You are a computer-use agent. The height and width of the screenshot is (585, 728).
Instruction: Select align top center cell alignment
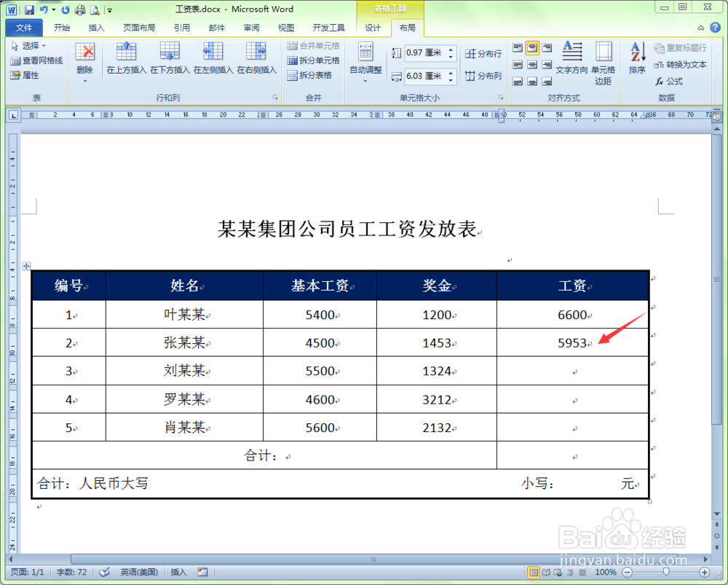pyautogui.click(x=533, y=47)
